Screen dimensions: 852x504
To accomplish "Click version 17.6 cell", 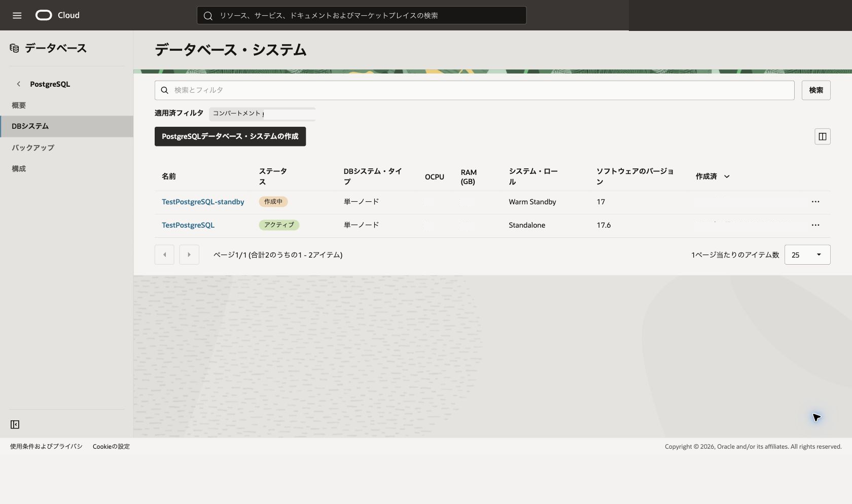I will [603, 225].
